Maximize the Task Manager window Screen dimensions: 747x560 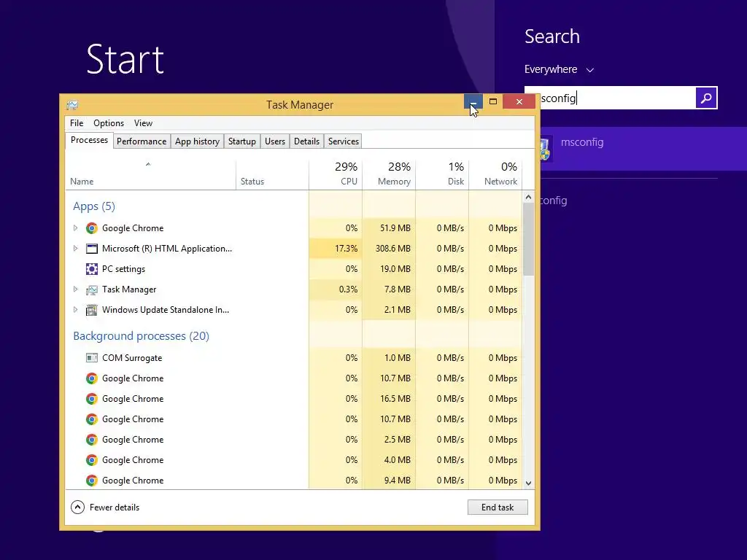[x=493, y=101]
